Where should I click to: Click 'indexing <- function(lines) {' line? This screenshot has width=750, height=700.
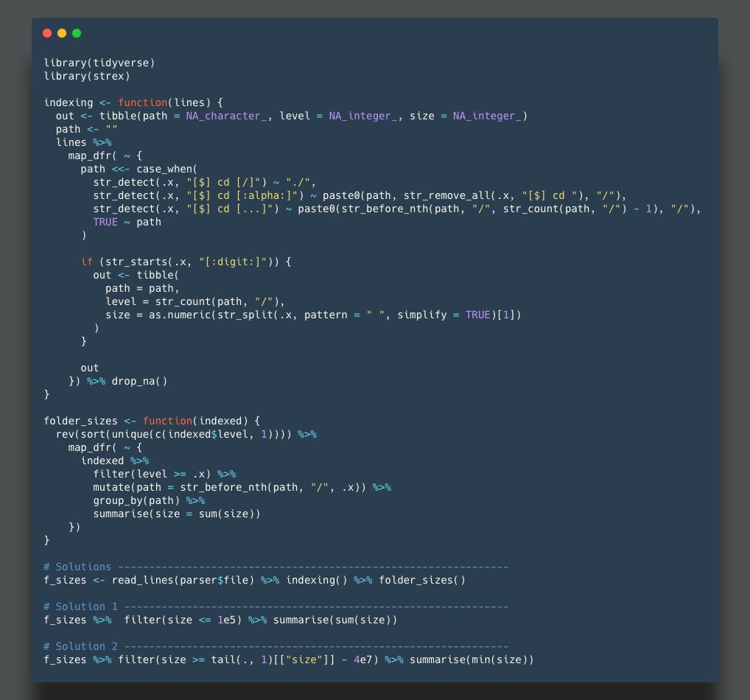point(133,102)
